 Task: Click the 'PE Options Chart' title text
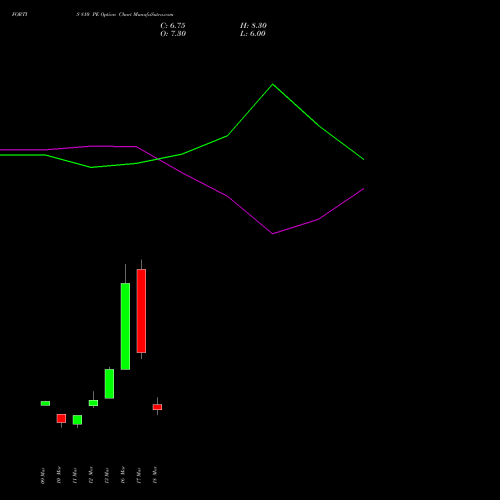[x=112, y=15]
